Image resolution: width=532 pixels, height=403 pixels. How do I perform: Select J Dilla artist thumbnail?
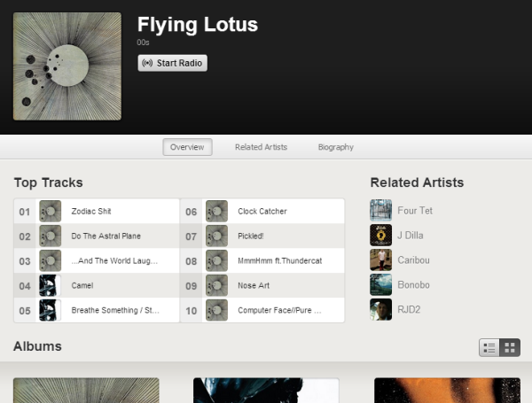click(381, 236)
